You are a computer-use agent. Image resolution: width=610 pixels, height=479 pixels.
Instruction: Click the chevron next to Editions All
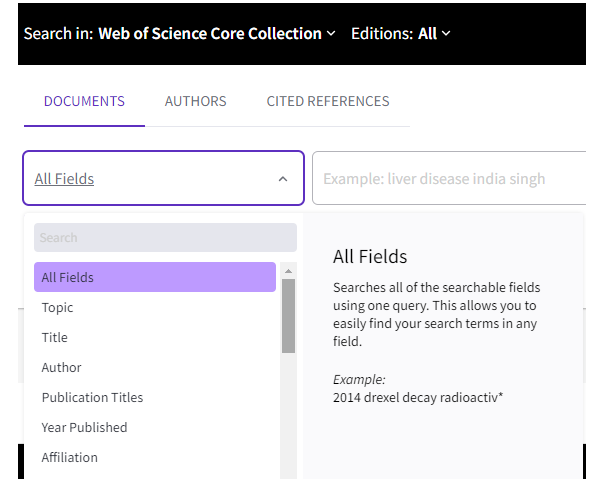[x=446, y=34]
